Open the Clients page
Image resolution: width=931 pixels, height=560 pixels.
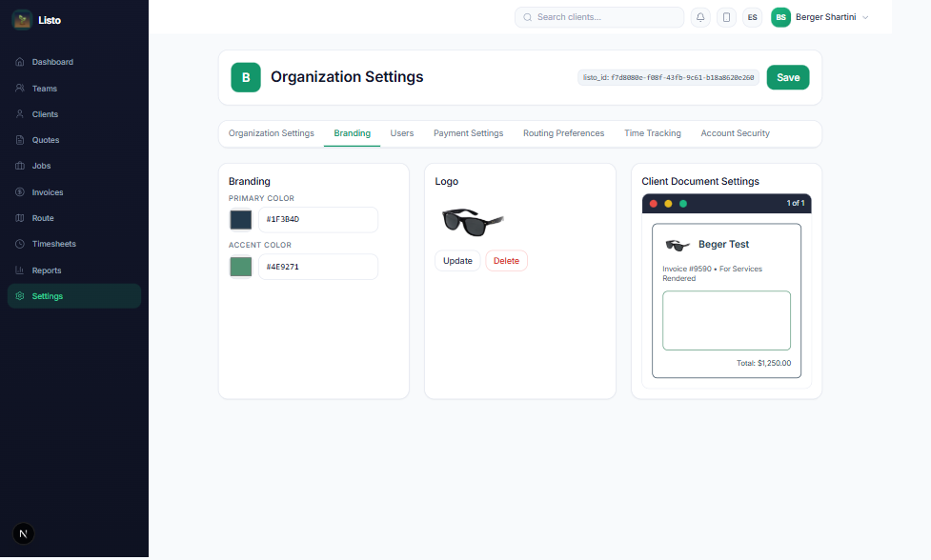point(74,114)
